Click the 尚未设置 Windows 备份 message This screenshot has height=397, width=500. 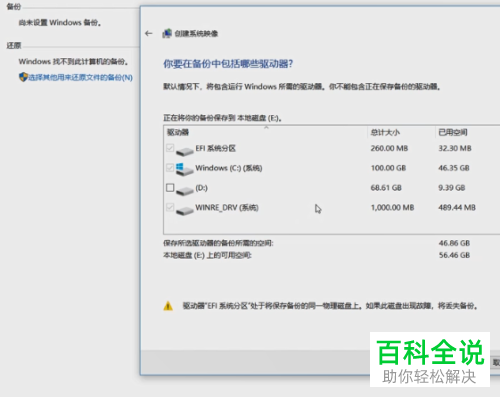point(60,23)
